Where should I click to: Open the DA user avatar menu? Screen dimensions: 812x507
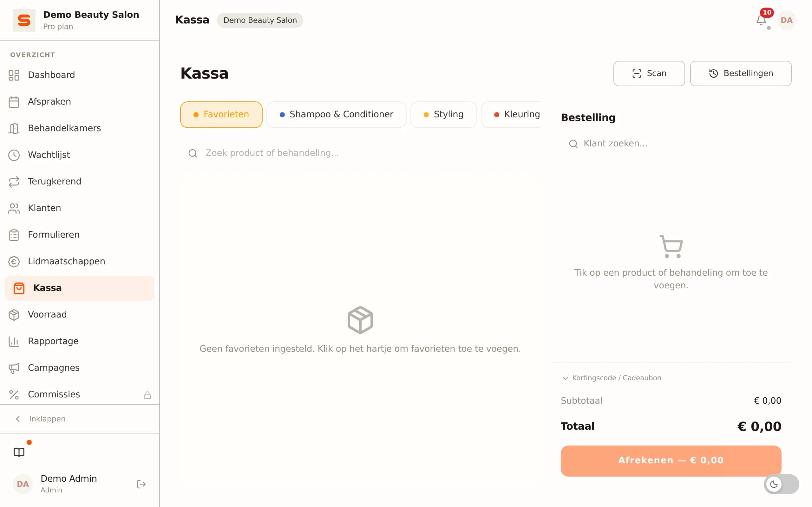(786, 20)
